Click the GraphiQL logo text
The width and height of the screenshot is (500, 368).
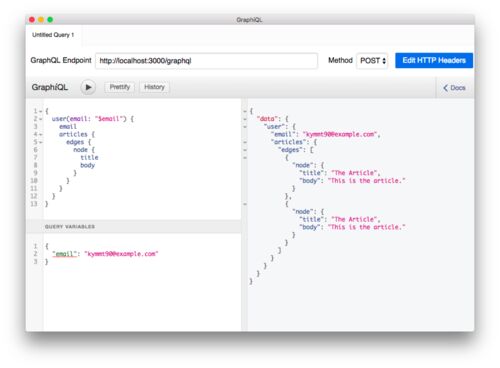point(50,87)
